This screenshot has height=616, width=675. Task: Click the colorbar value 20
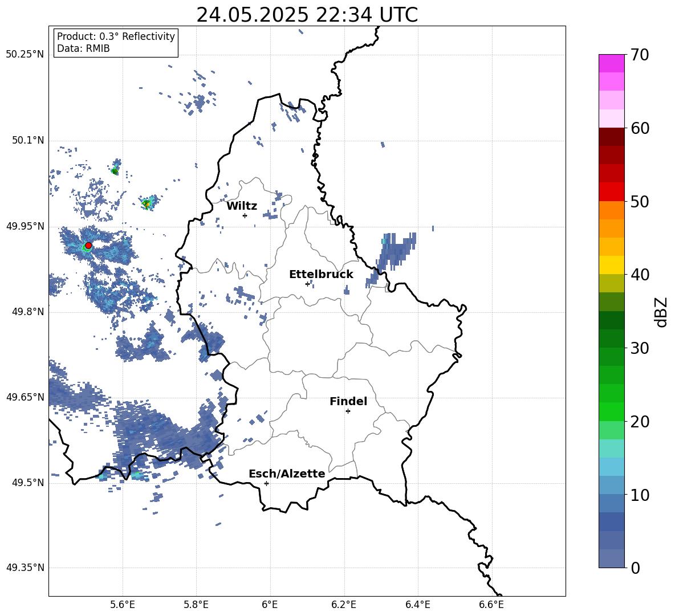(640, 422)
